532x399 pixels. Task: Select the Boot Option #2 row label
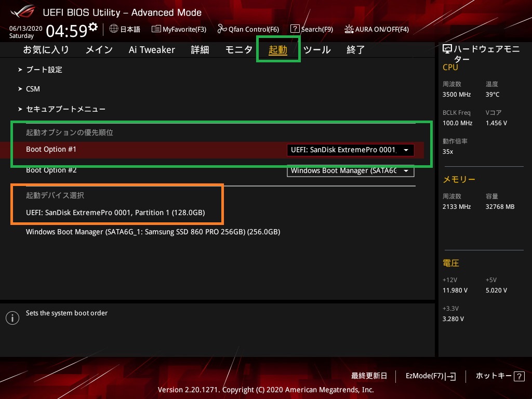click(x=51, y=170)
